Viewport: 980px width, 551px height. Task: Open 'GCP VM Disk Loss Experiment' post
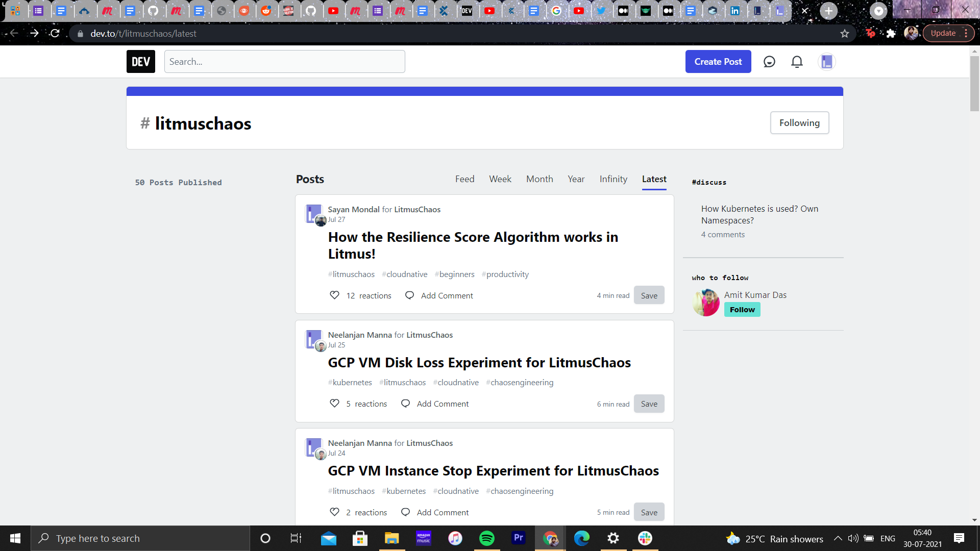coord(479,363)
